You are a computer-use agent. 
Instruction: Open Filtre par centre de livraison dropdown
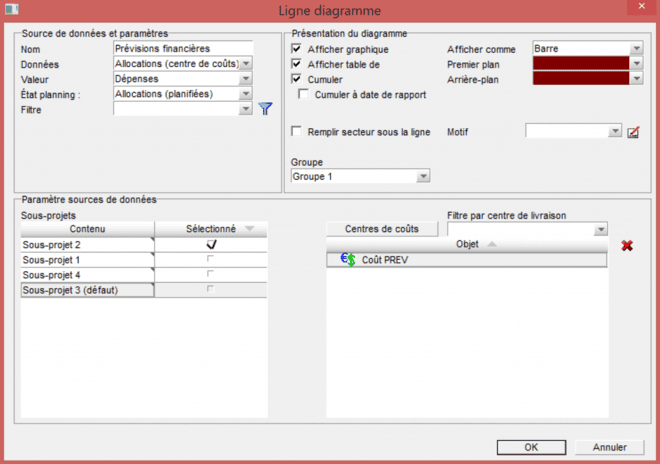(600, 229)
